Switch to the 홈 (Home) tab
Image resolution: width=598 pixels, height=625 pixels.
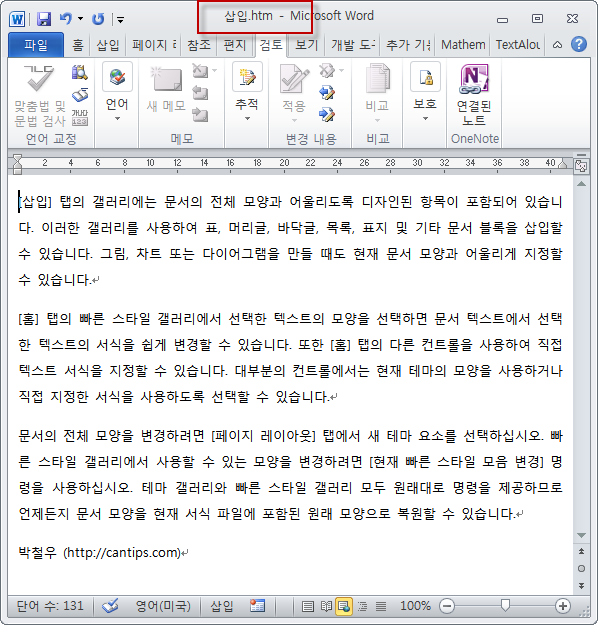[78, 45]
